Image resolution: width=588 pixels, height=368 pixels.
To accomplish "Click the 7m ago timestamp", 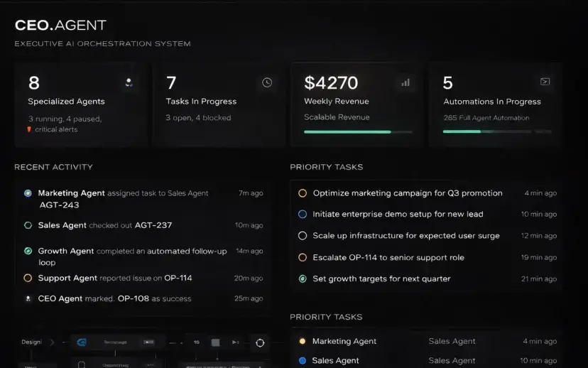I will (251, 193).
